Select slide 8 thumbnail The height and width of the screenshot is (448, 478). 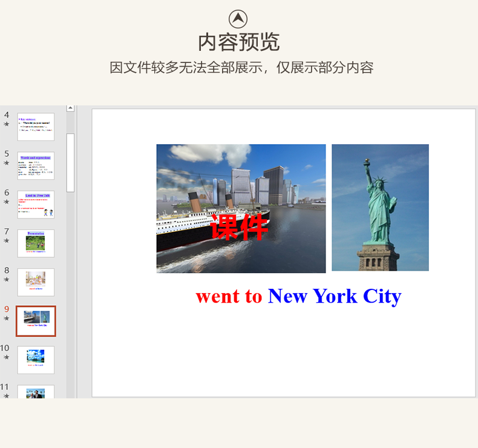(x=36, y=282)
